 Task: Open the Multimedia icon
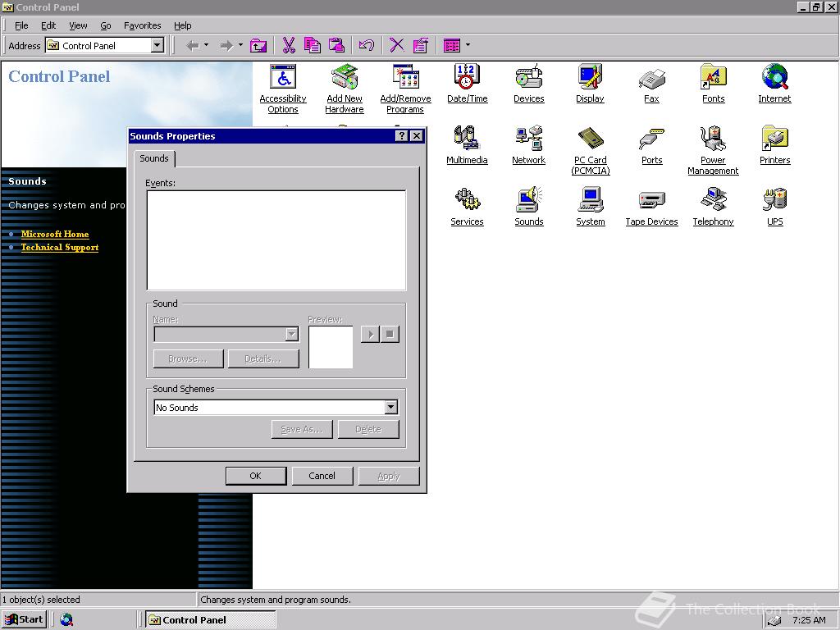(467, 140)
